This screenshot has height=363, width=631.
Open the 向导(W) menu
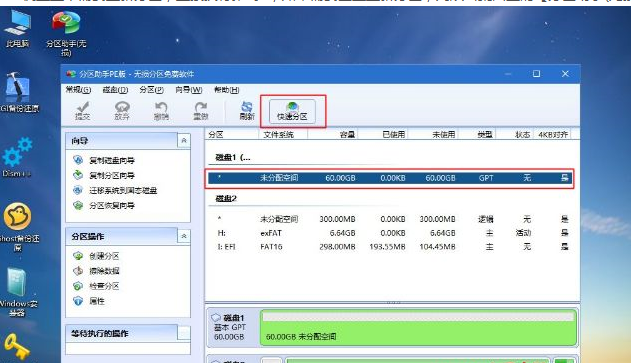189,90
